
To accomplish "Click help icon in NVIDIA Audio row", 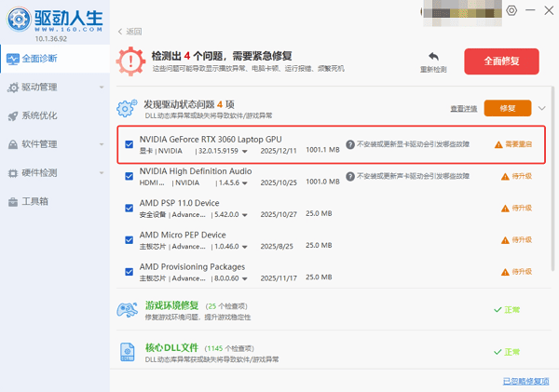I will point(350,176).
